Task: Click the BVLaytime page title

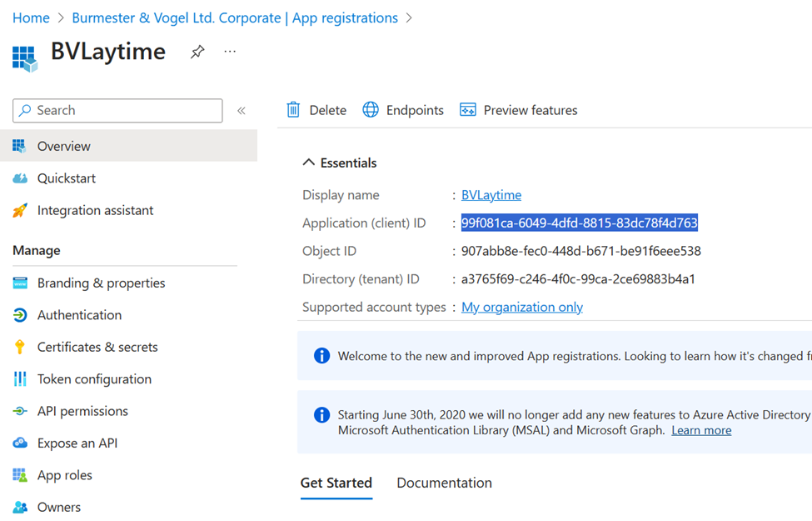Action: (107, 52)
